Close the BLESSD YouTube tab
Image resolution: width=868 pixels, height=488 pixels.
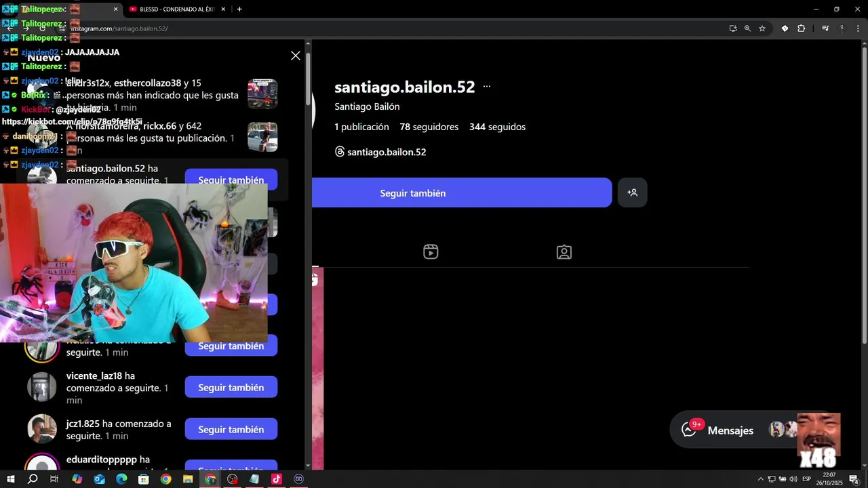[223, 9]
